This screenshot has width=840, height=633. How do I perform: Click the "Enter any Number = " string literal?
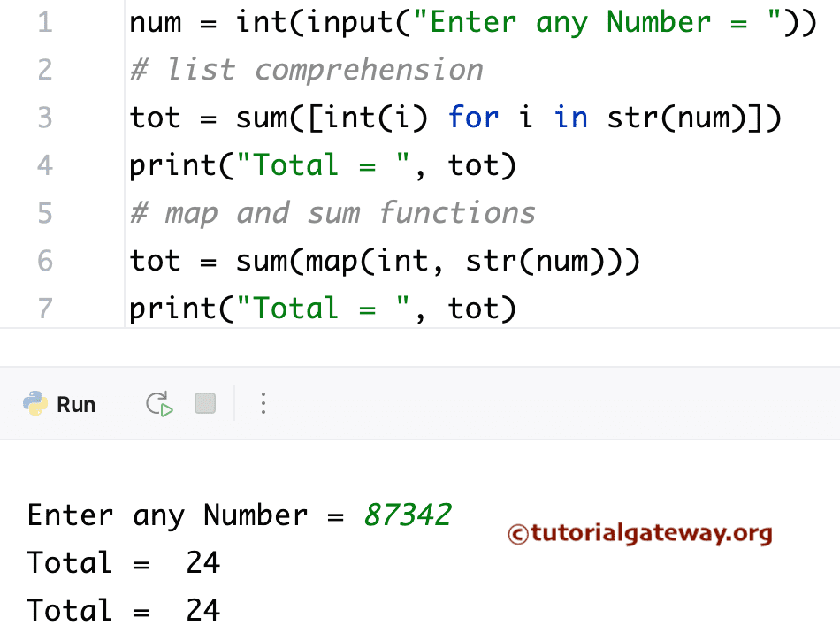pyautogui.click(x=597, y=22)
